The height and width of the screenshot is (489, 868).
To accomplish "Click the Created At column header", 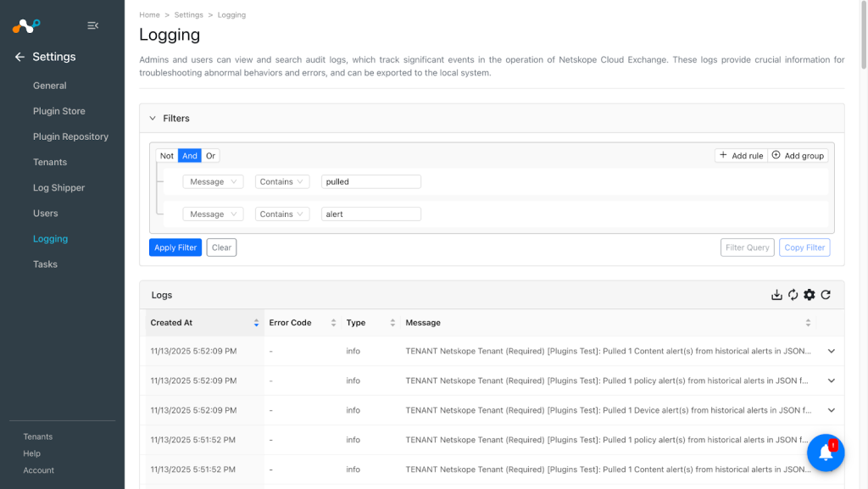I will (205, 323).
